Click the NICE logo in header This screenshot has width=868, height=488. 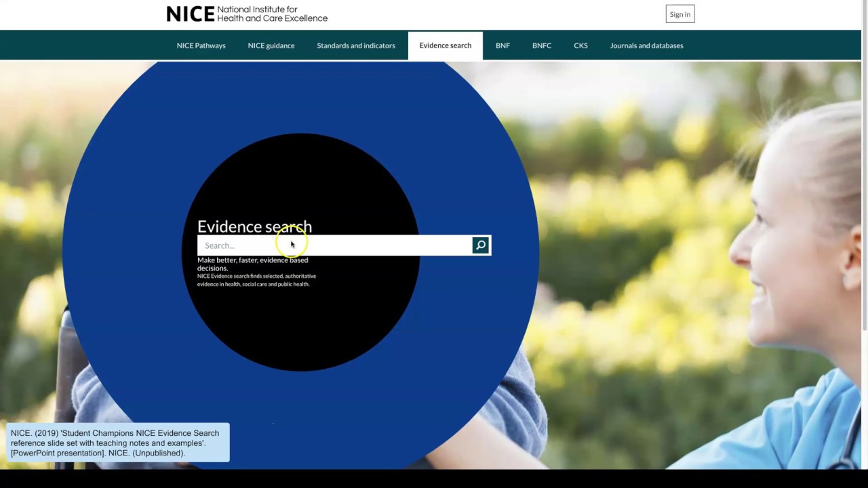click(247, 14)
